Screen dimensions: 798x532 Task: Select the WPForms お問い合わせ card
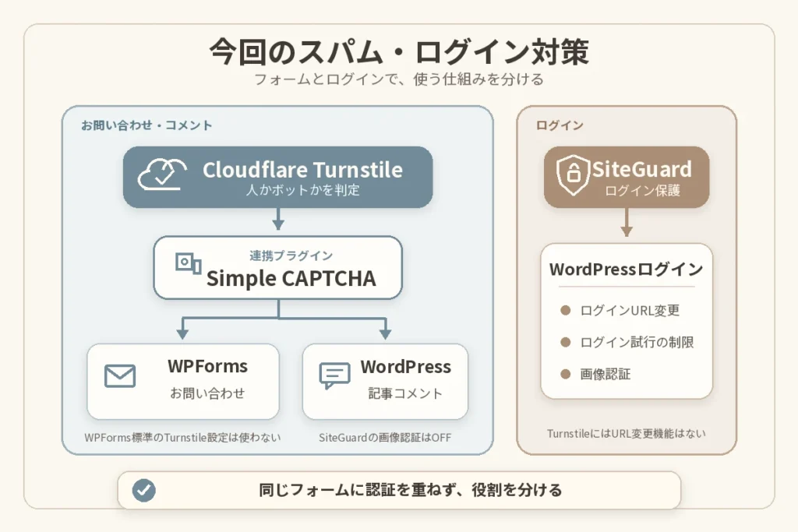pos(183,382)
